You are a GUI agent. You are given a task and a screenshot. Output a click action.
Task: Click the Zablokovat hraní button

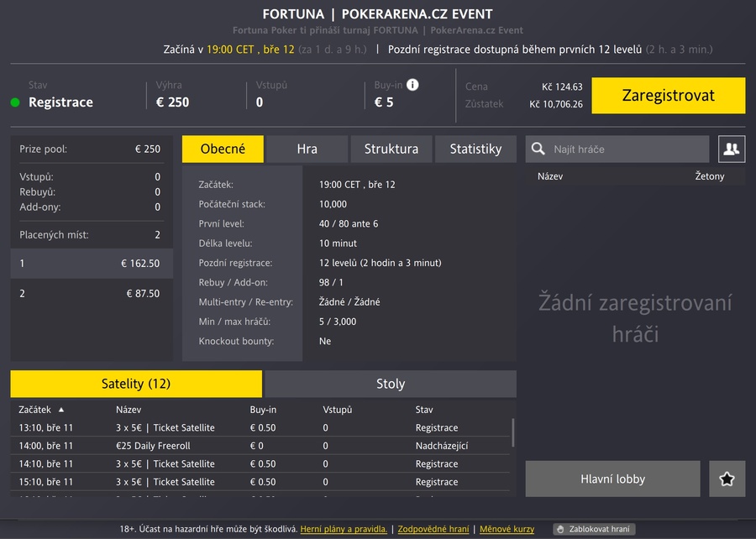pos(594,529)
